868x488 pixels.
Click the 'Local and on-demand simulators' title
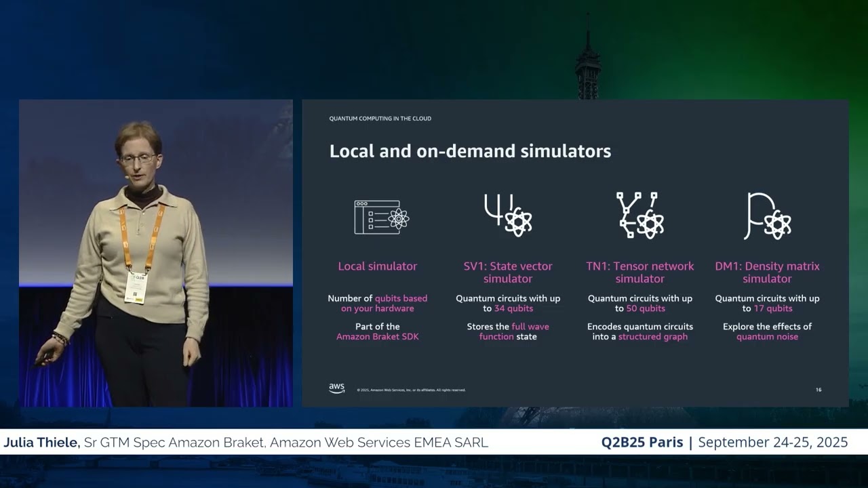(470, 150)
